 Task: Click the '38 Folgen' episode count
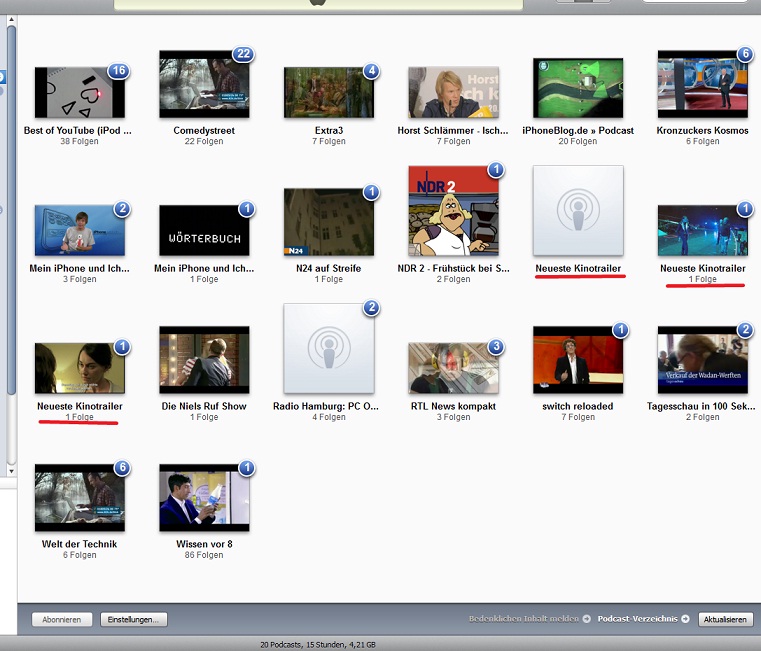(x=80, y=141)
